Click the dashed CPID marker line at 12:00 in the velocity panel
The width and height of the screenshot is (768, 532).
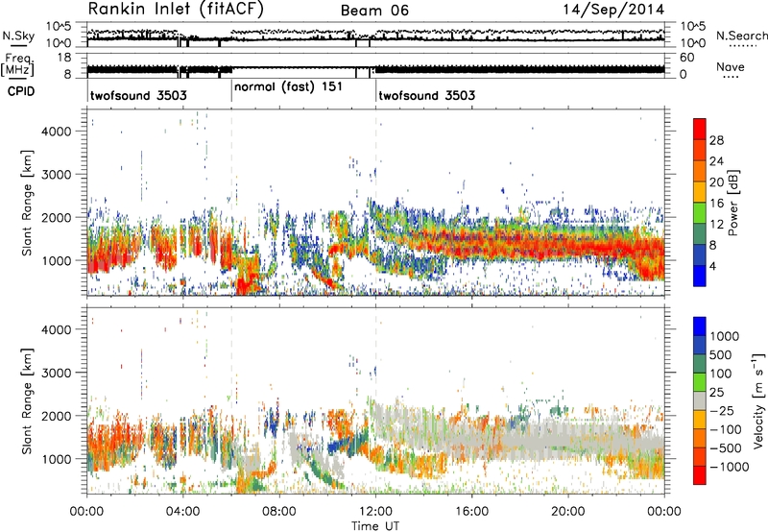click(x=375, y=400)
